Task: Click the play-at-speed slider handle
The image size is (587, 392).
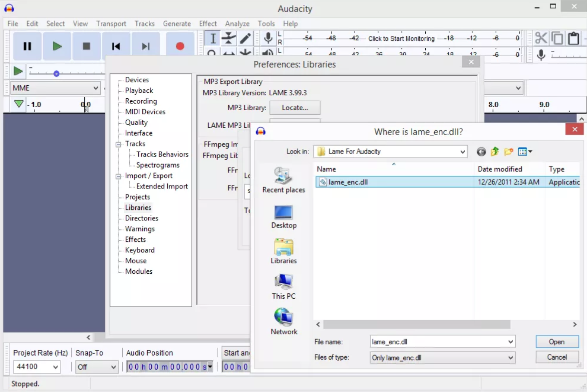Action: click(x=56, y=74)
